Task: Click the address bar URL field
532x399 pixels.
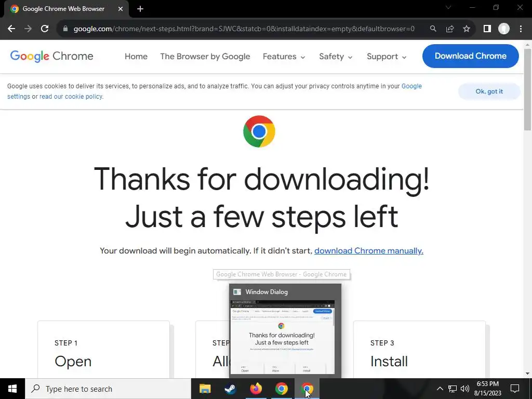Action: [x=244, y=29]
